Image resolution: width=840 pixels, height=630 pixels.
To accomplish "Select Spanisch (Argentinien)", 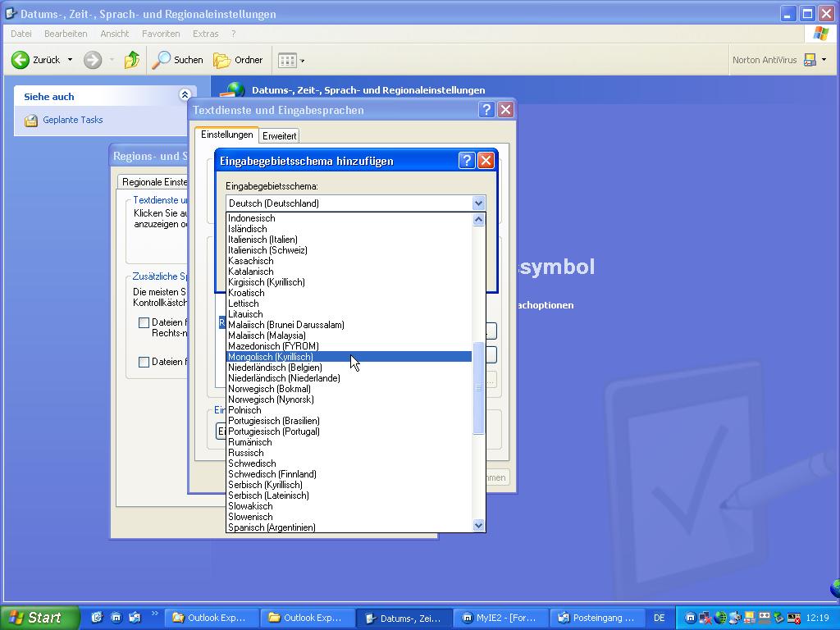I will (x=349, y=527).
